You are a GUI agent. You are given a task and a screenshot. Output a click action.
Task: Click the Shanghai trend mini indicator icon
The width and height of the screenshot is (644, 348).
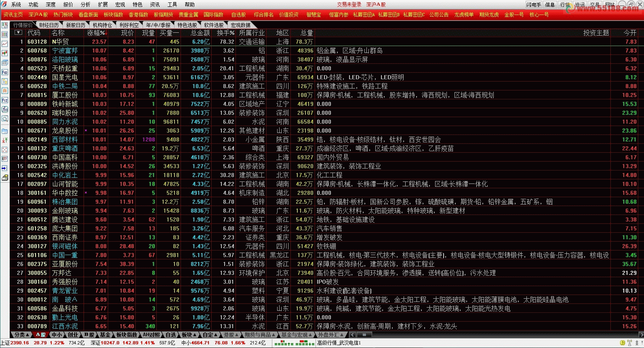pos(283,343)
